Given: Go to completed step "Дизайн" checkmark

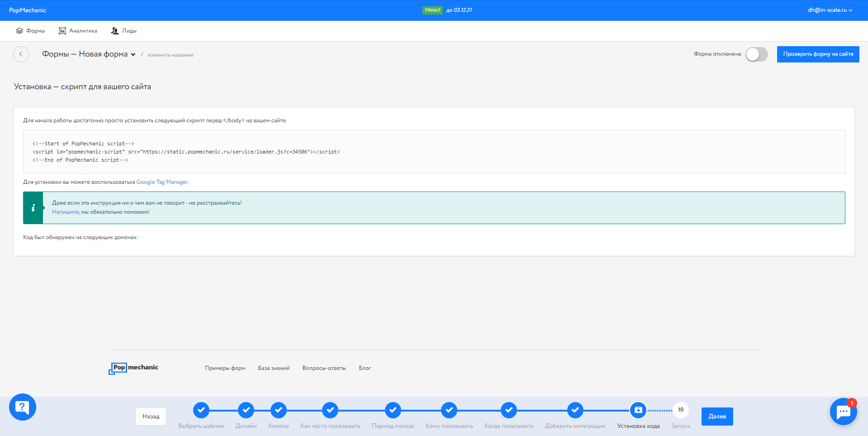Looking at the screenshot, I should [x=246, y=410].
